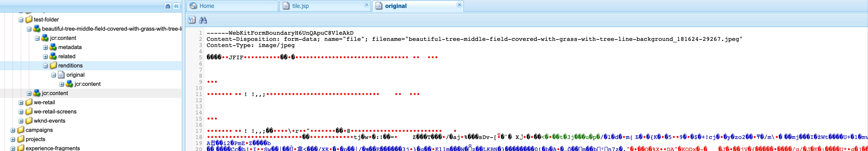868x151 pixels.
Task: Select the wknd-events tree item
Action: point(49,121)
